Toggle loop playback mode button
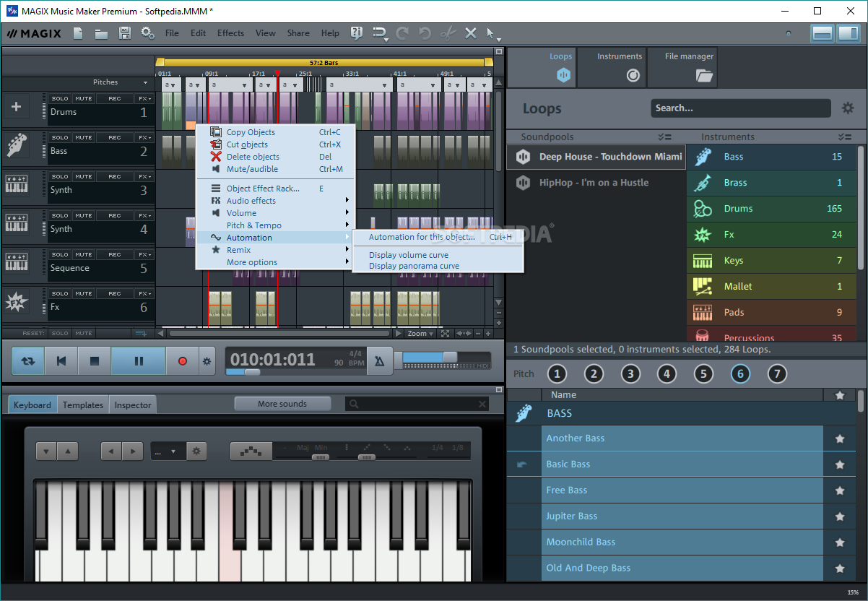868x601 pixels. [27, 360]
